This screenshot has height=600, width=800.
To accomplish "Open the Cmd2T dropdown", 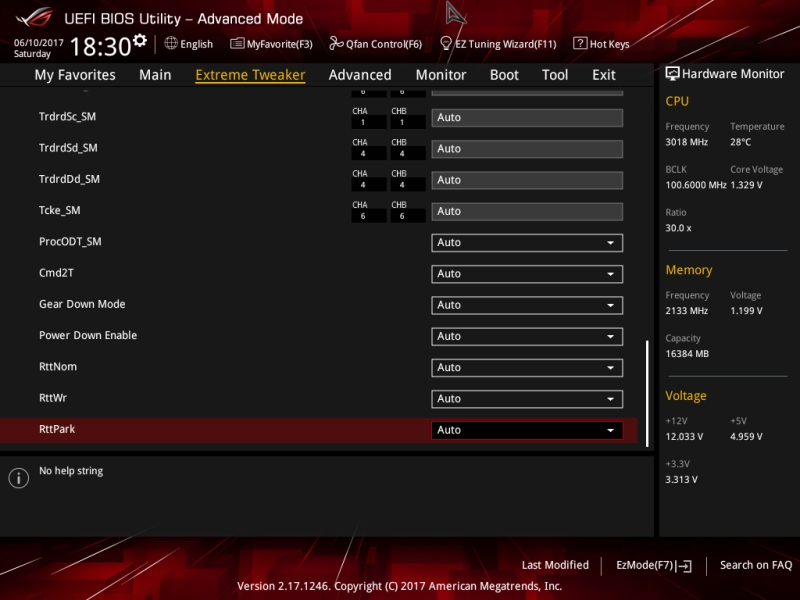I will coord(527,274).
